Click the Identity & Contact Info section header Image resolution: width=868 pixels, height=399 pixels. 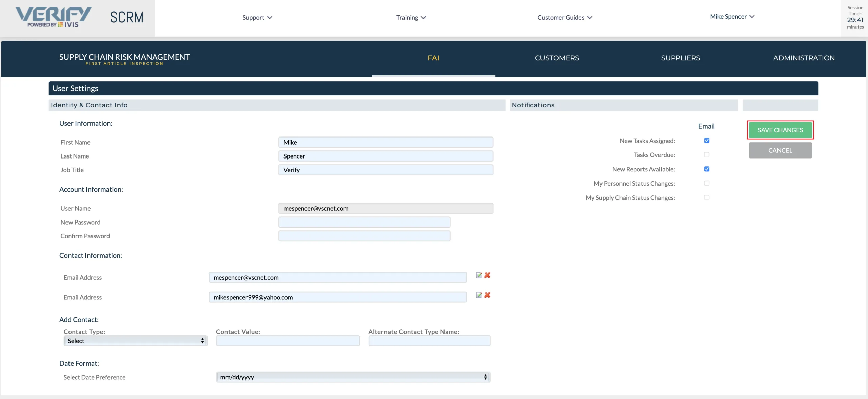277,105
